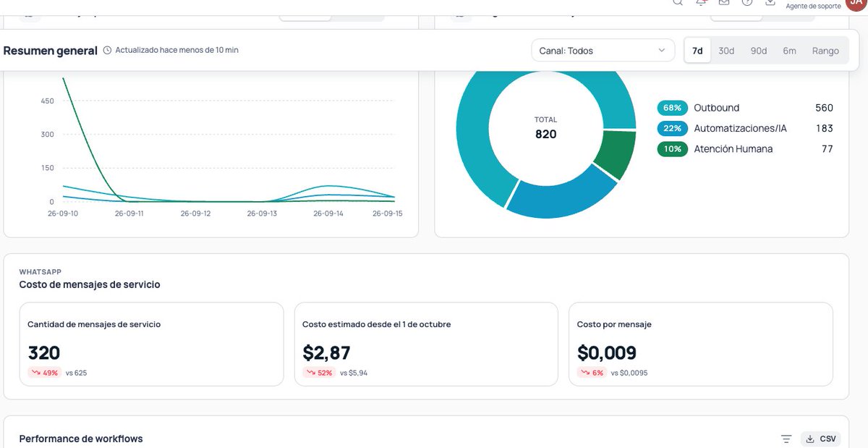The width and height of the screenshot is (868, 448).
Task: Click the Automatizaciones/IA value 183
Action: pyautogui.click(x=825, y=128)
